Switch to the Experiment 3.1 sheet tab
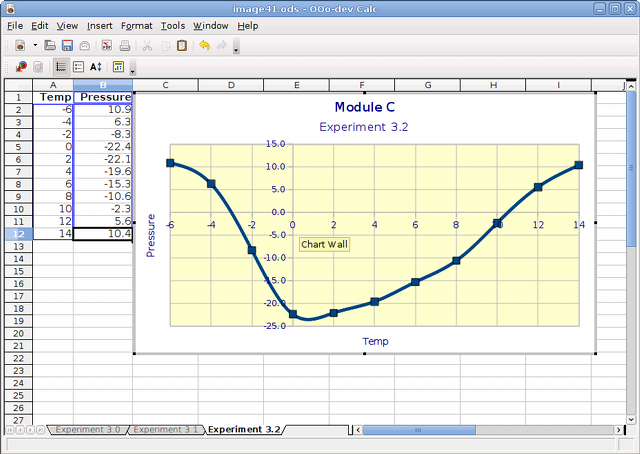This screenshot has width=640, height=454. [165, 429]
